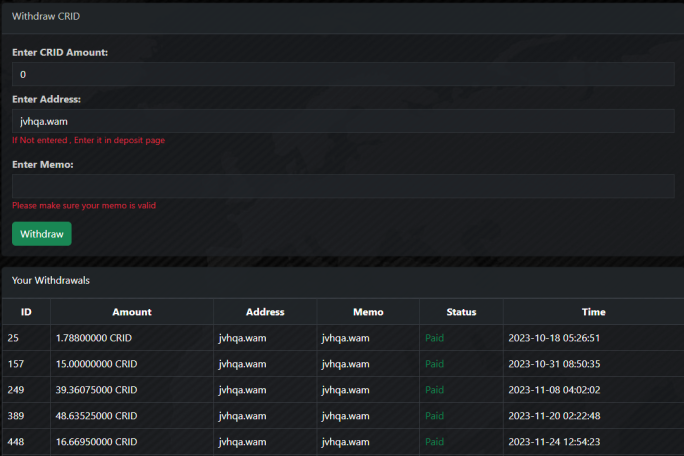Click the Your Withdrawals panel title
Screen dimensions: 684x456
(51, 280)
